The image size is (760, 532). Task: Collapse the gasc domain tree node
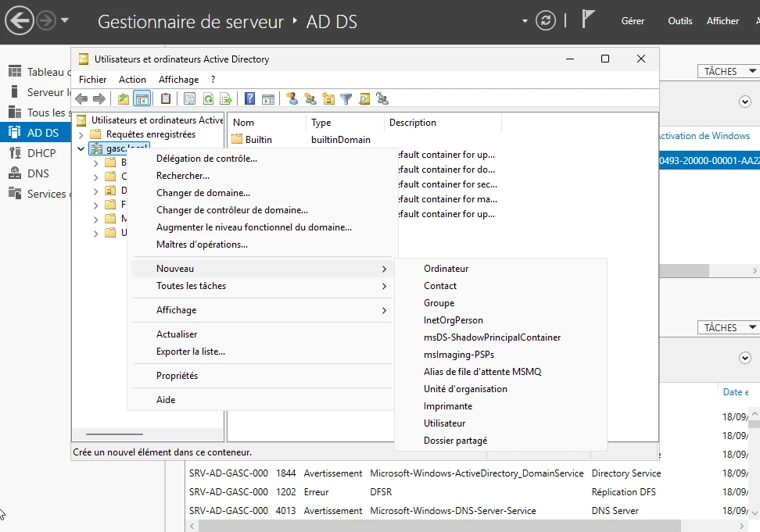(x=81, y=148)
